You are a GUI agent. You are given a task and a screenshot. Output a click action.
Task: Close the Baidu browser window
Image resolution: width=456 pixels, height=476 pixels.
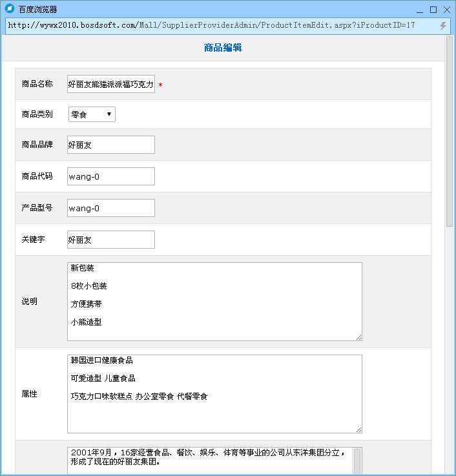click(x=447, y=10)
